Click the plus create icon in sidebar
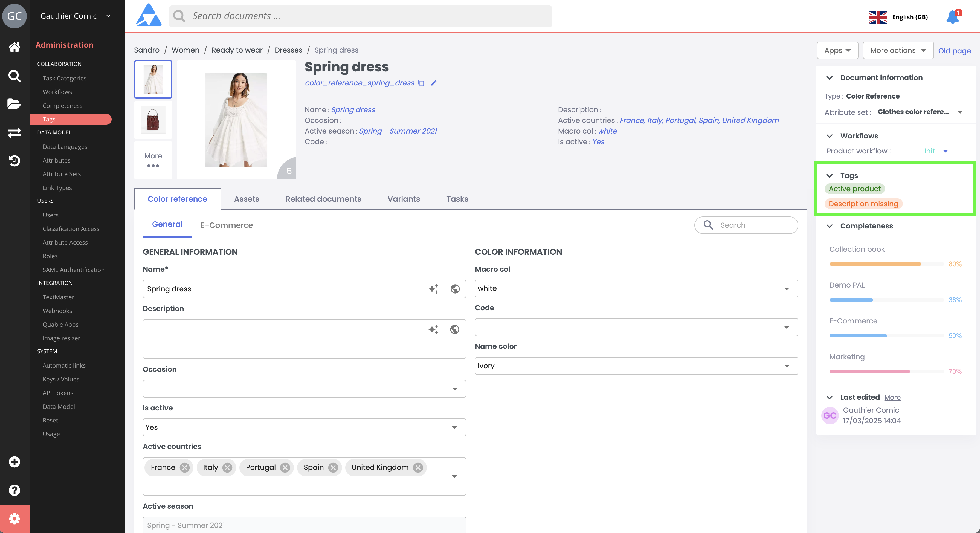This screenshot has width=980, height=533. (15, 462)
